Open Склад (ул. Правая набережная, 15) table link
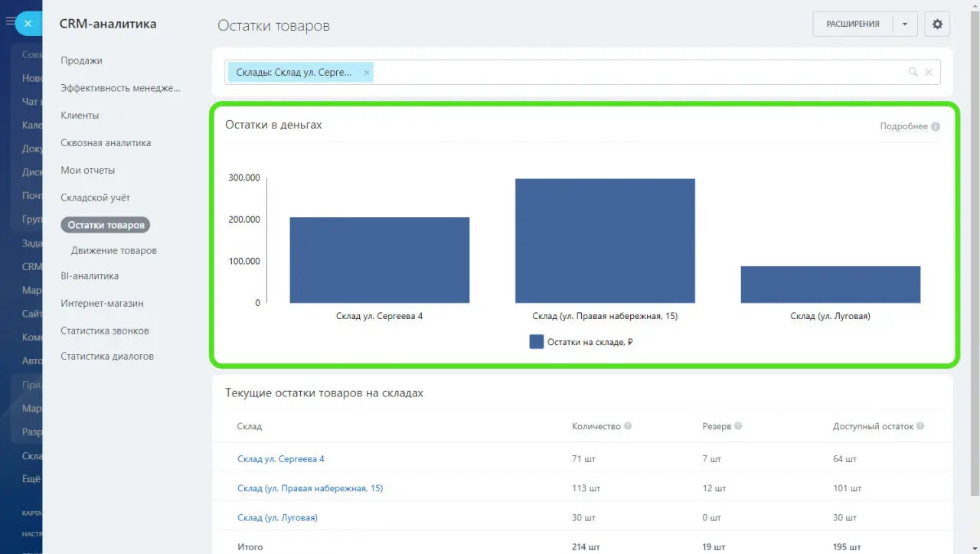This screenshot has height=554, width=980. point(310,488)
